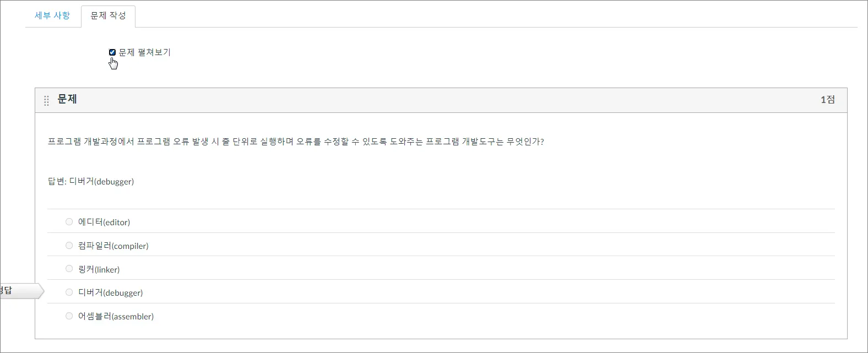Pick the 디버거(debugger) radio button

pyautogui.click(x=69, y=292)
